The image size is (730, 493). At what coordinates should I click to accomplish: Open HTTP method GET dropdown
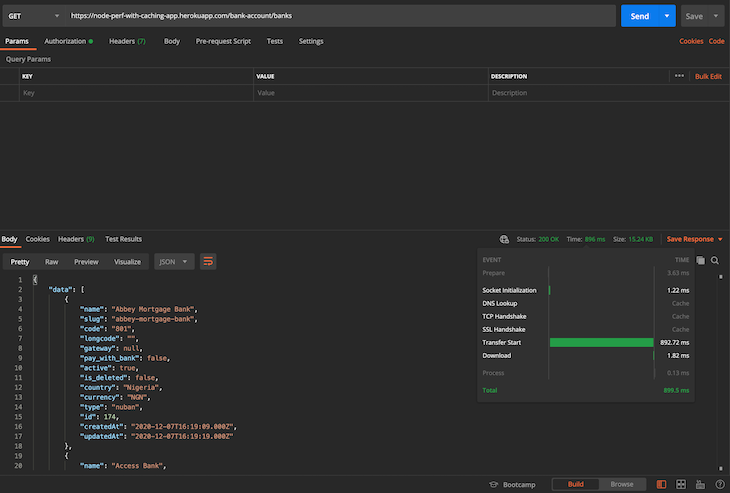pyautogui.click(x=34, y=16)
